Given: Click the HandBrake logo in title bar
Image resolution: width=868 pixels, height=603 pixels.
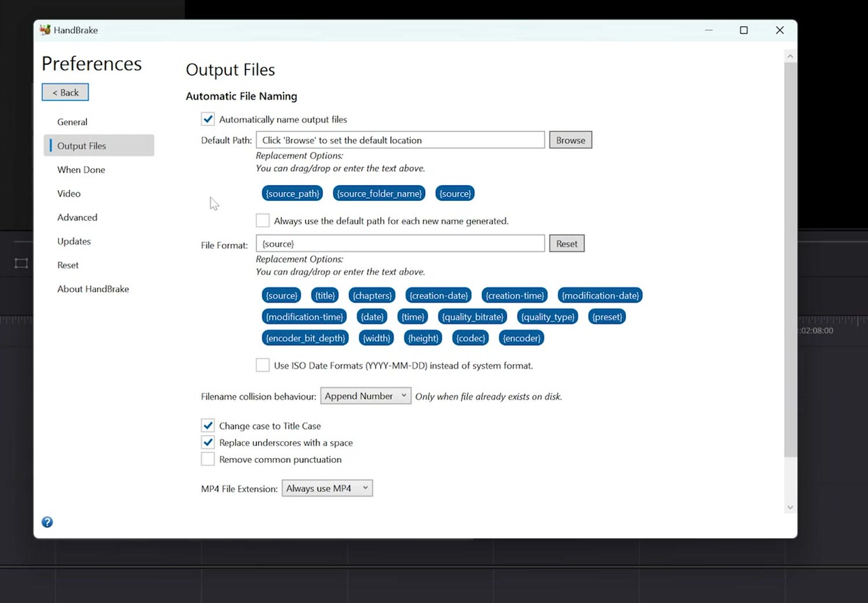Looking at the screenshot, I should [45, 30].
